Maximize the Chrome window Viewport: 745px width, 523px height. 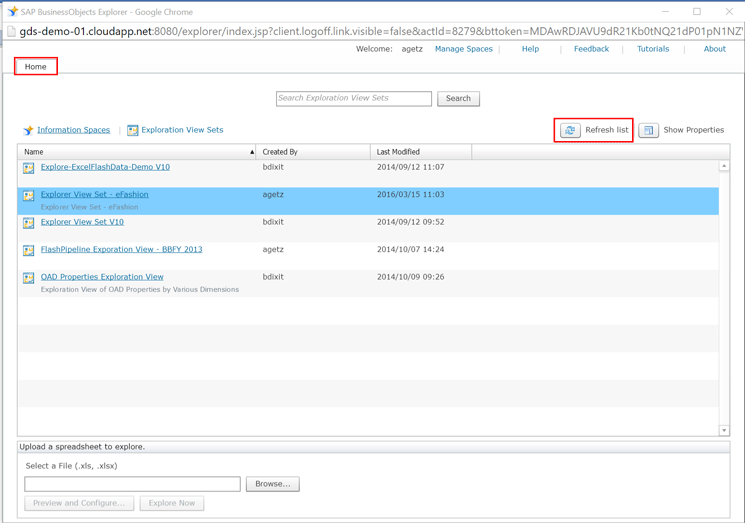point(697,11)
